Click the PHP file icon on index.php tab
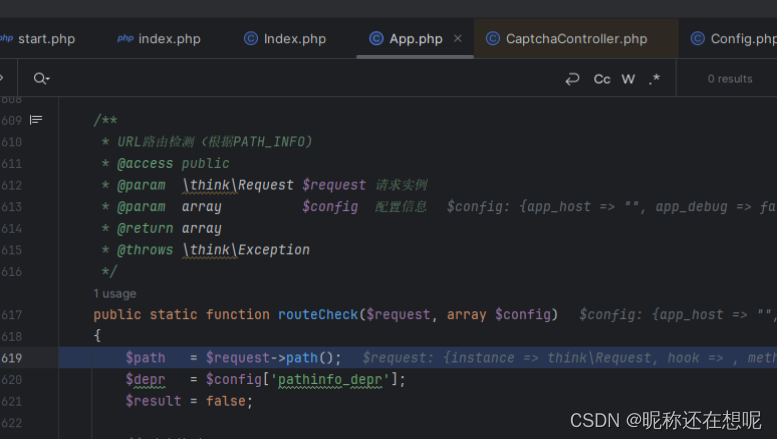The width and height of the screenshot is (778, 440). coord(125,38)
